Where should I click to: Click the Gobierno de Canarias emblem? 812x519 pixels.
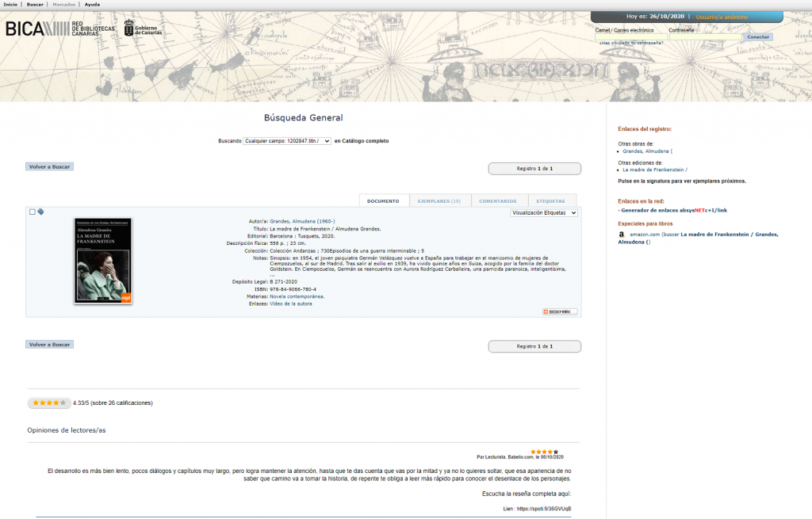(143, 29)
